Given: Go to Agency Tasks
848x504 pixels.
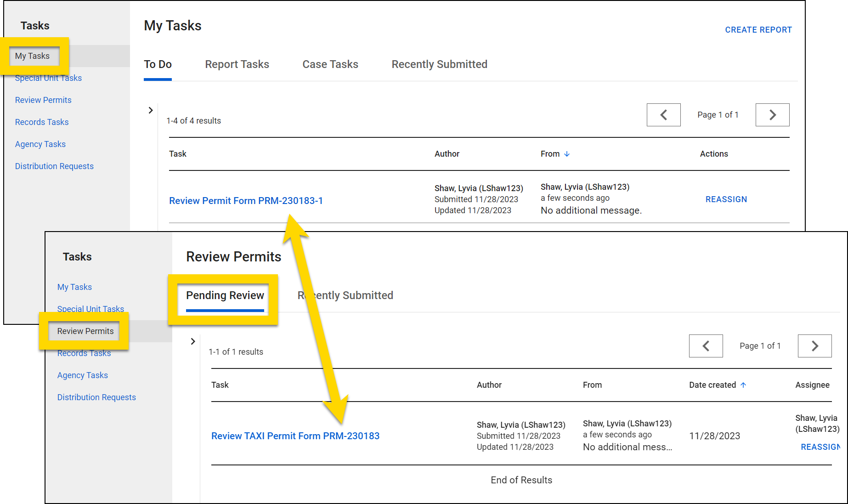Looking at the screenshot, I should pyautogui.click(x=40, y=144).
